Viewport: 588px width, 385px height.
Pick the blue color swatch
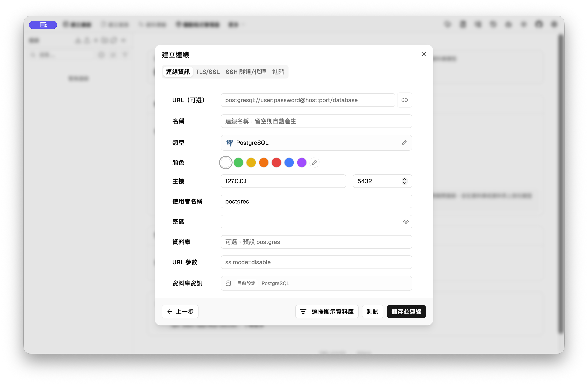click(289, 163)
